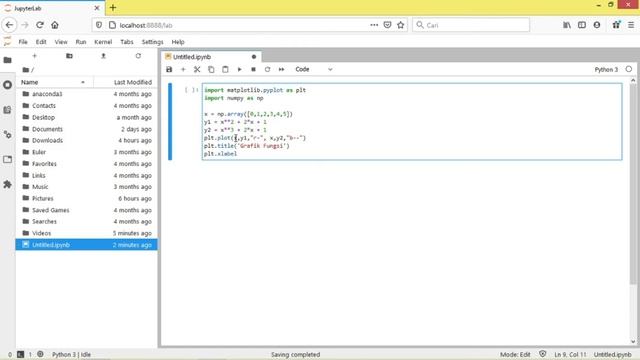Screen dimensions: 640x360
Task: Open the Saved Games folder
Action: [86, 210]
